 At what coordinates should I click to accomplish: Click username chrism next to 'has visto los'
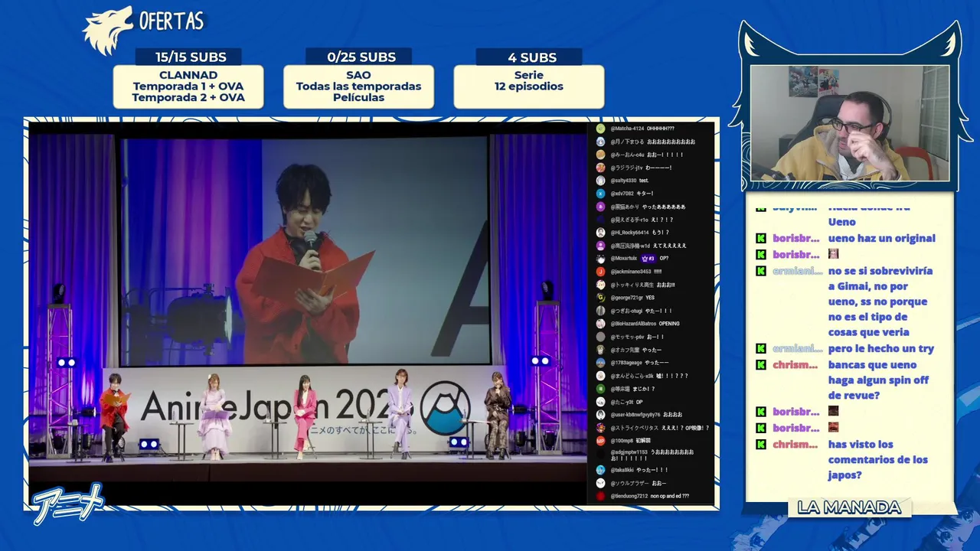(795, 445)
